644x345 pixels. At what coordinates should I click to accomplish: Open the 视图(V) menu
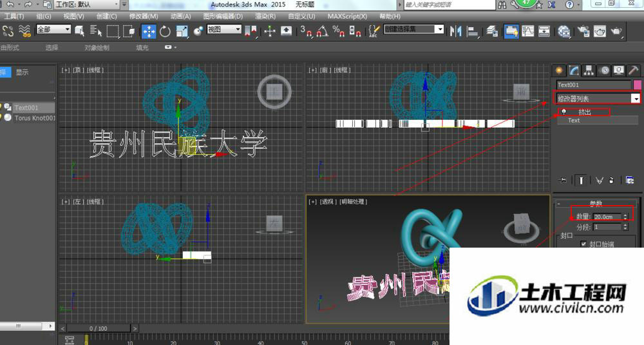pyautogui.click(x=73, y=16)
